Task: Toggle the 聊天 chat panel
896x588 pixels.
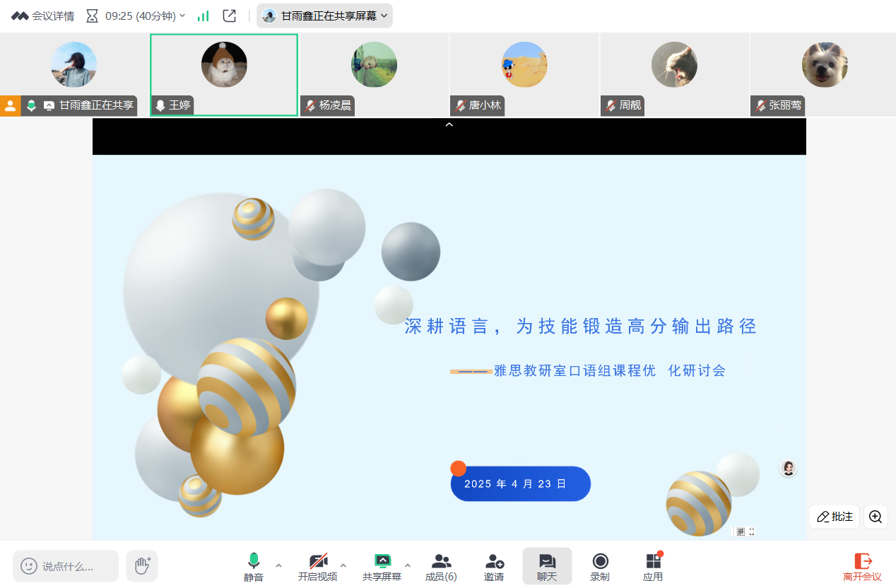Action: click(x=547, y=566)
